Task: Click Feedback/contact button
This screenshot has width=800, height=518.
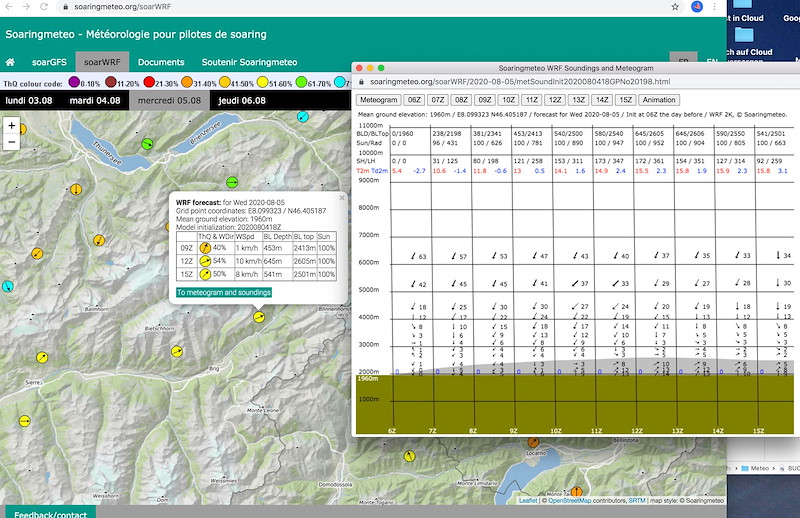Action: (51, 513)
